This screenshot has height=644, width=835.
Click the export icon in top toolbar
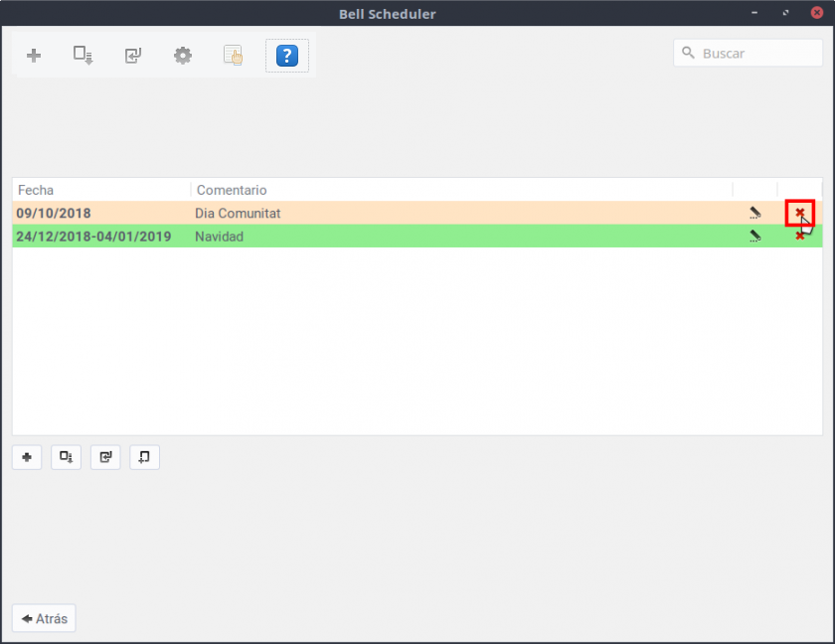coord(83,56)
